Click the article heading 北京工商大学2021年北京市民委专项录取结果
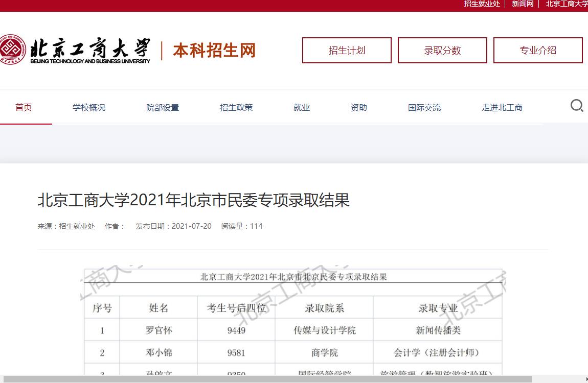The image size is (588, 383). click(x=193, y=200)
